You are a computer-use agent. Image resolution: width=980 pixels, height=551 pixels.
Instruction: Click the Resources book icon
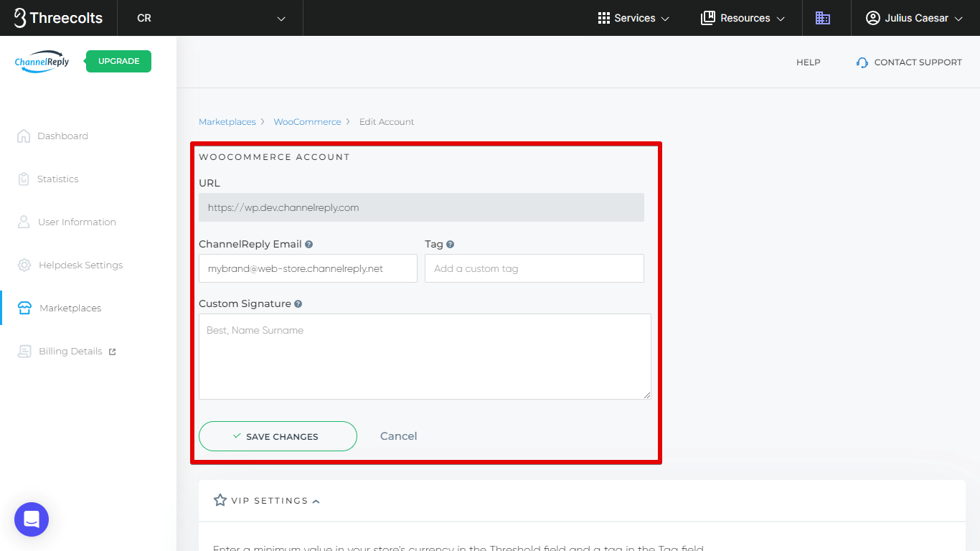point(708,18)
